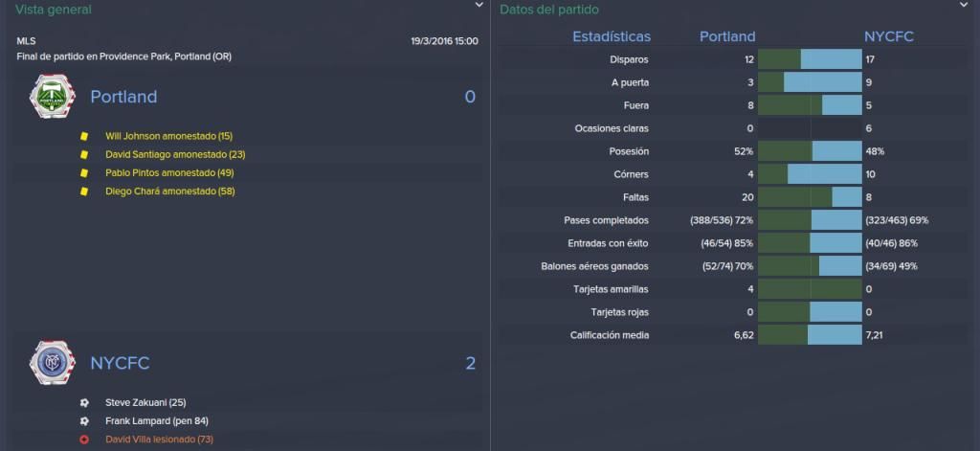Click goal ball icon next to Steve Zakuani
Image resolution: width=980 pixels, height=451 pixels.
(x=84, y=403)
